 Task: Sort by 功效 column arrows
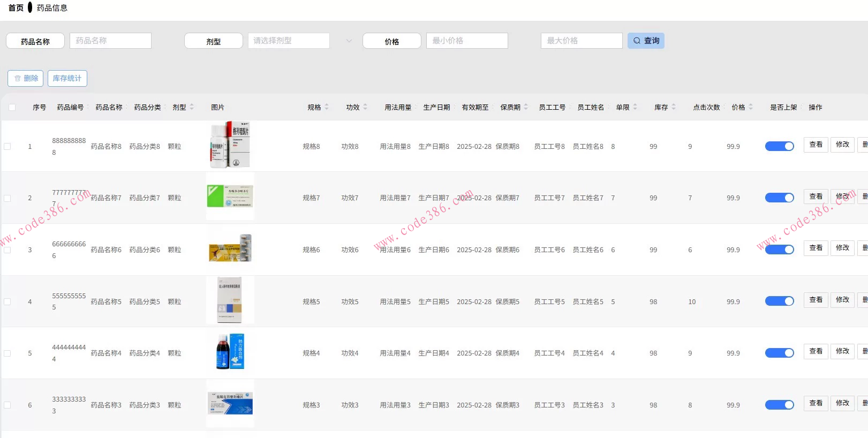coord(365,107)
